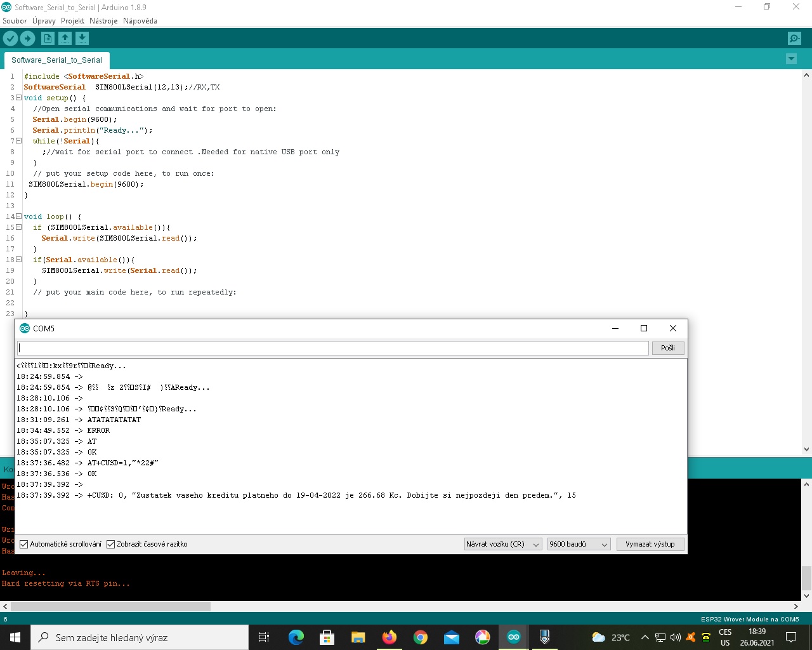The height and width of the screenshot is (650, 812).
Task: Click the yellow telephone tray icon
Action: pyautogui.click(x=705, y=637)
